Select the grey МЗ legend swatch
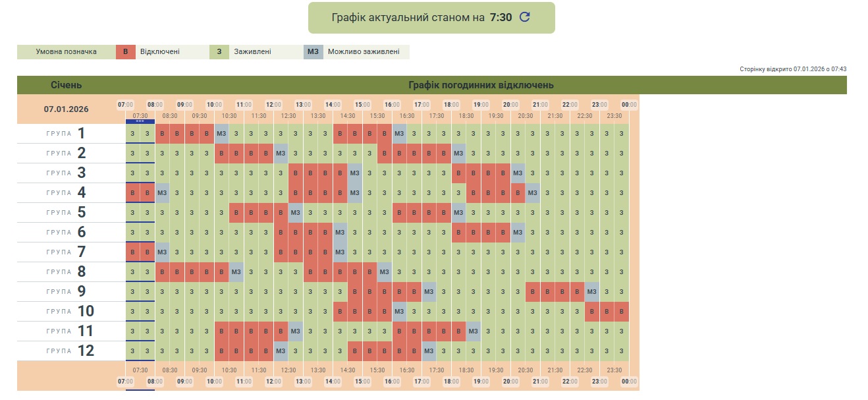868x400 pixels. tap(313, 51)
